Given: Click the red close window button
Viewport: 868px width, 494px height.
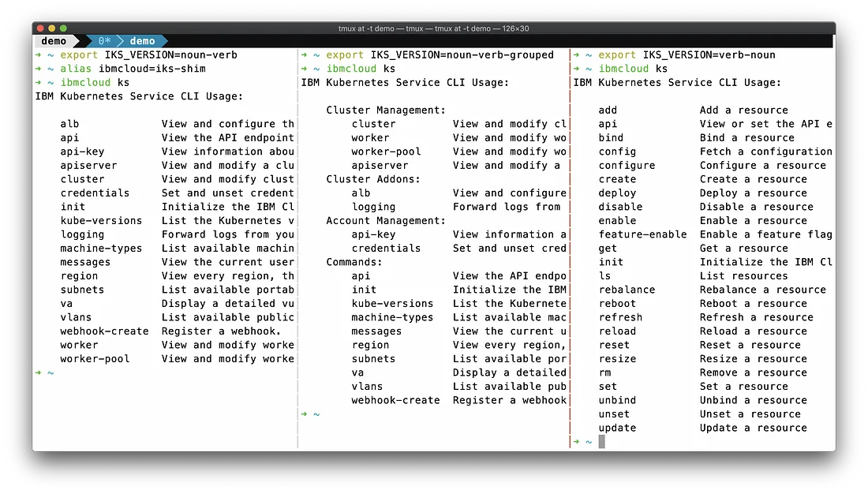Looking at the screenshot, I should point(40,28).
